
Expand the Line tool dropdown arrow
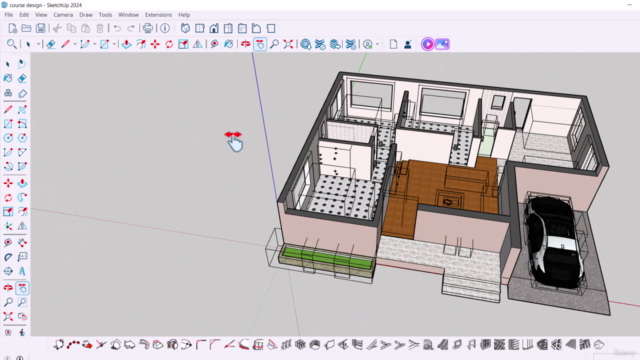75,44
